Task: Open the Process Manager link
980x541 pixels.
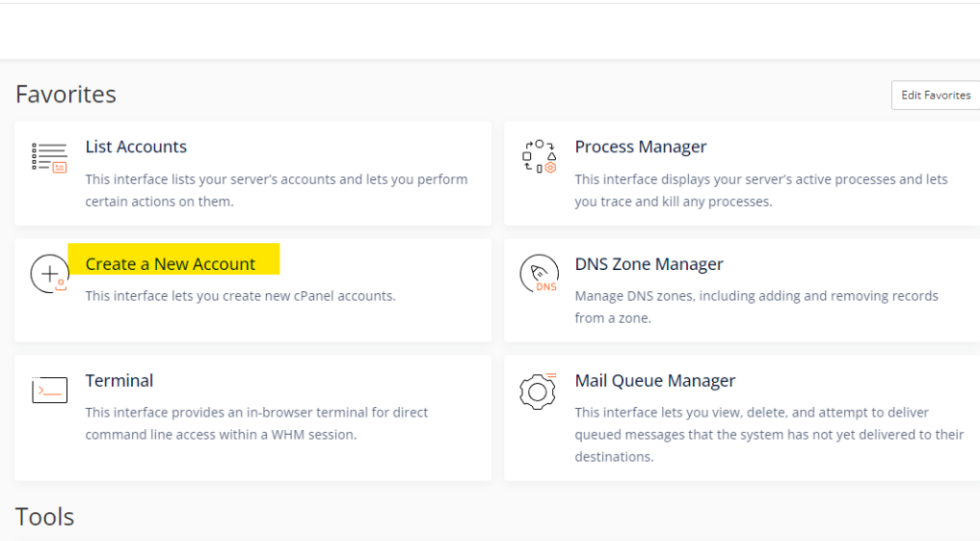Action: click(x=640, y=147)
